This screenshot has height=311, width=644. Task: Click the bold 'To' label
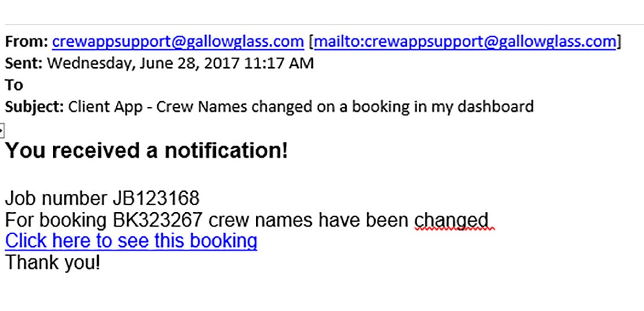pyautogui.click(x=14, y=85)
